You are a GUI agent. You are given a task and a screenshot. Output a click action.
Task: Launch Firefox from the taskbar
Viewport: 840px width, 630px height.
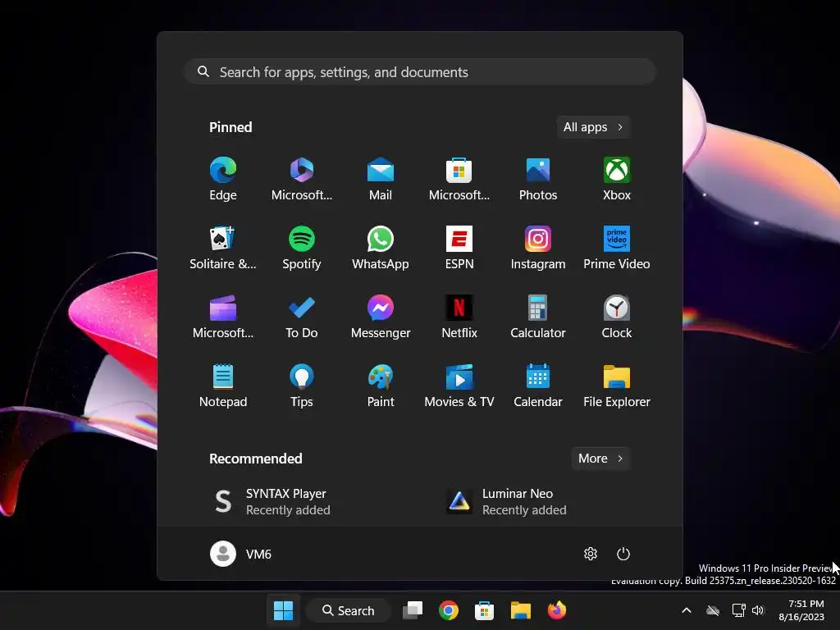click(557, 610)
